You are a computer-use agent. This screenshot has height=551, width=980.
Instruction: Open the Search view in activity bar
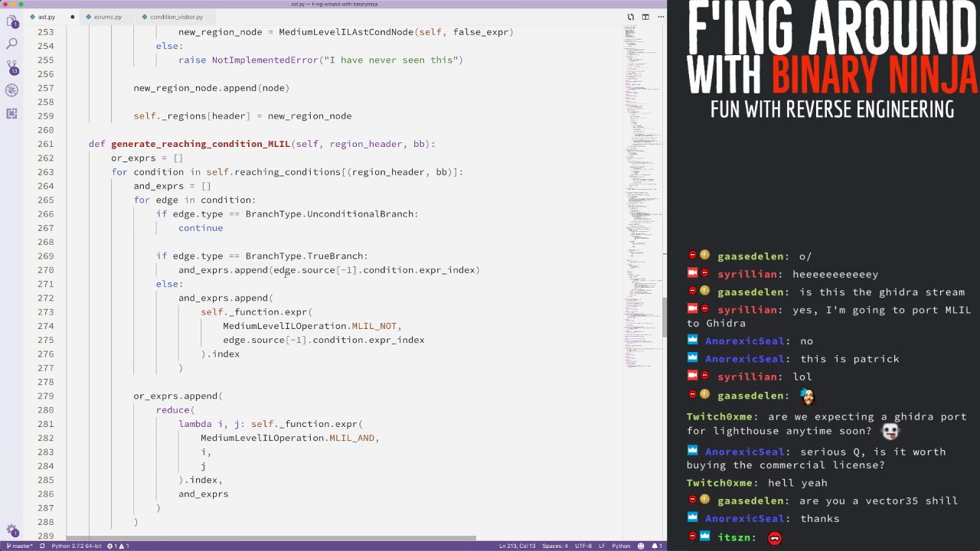(x=11, y=44)
